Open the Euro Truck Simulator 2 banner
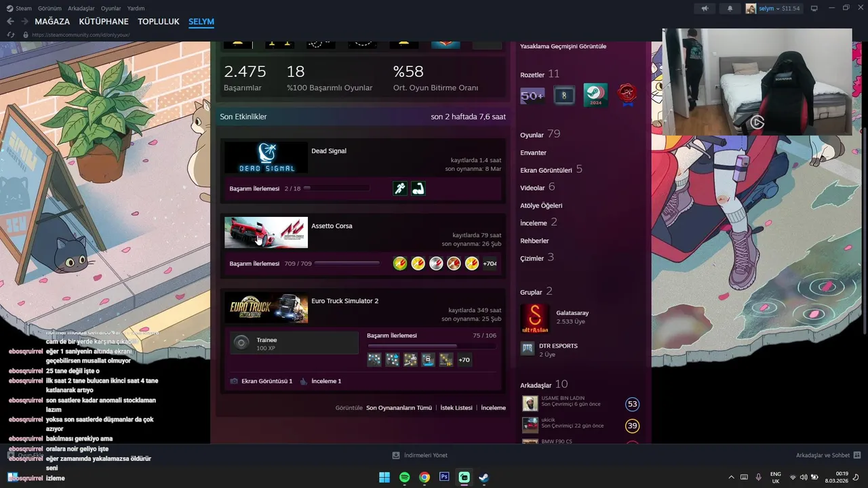 tap(266, 308)
